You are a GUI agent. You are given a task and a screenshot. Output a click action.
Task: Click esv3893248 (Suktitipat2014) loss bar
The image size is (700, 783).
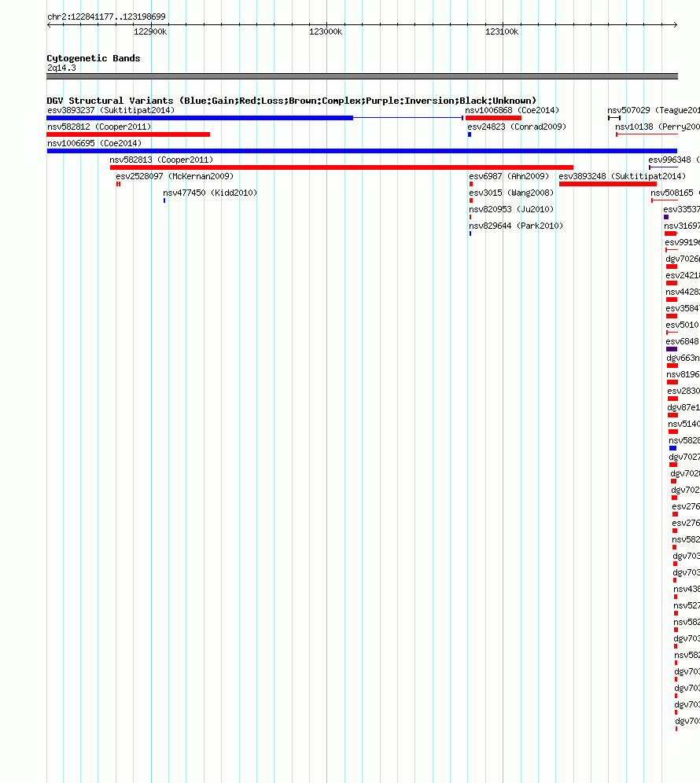[x=607, y=184]
